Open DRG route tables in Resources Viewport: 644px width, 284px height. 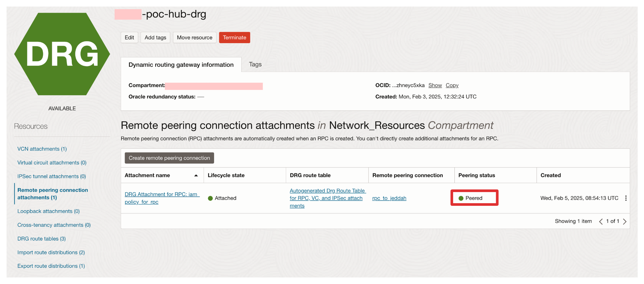click(41, 239)
